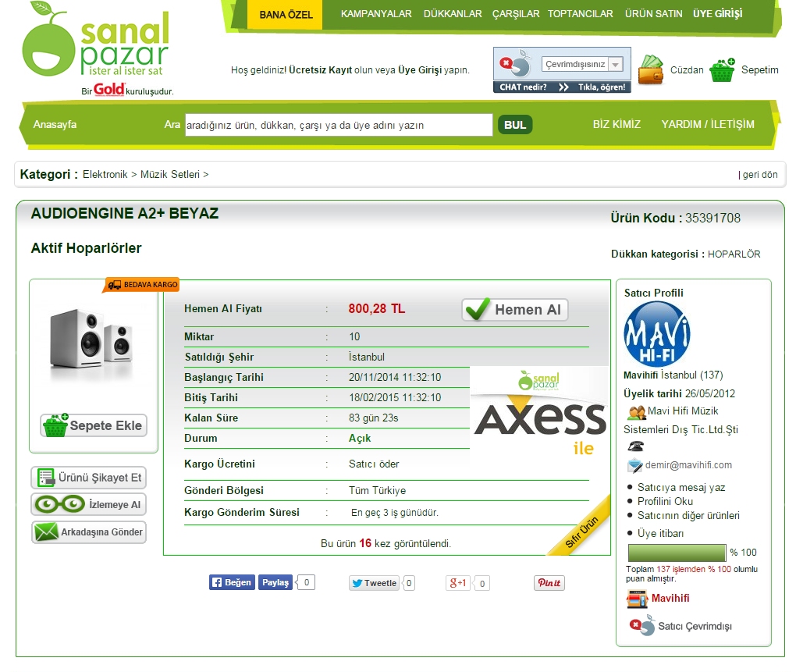Click the Gold company logo
This screenshot has height=672, width=796.
coord(109,89)
